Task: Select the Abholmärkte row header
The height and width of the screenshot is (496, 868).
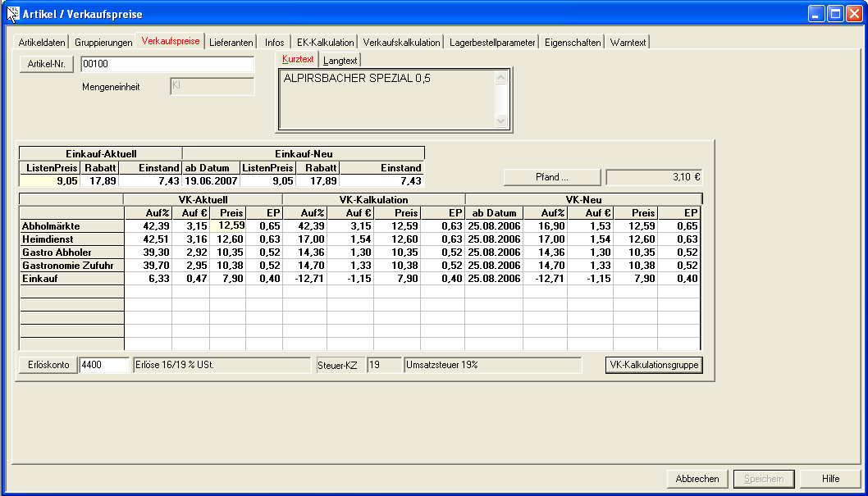Action: tap(71, 226)
